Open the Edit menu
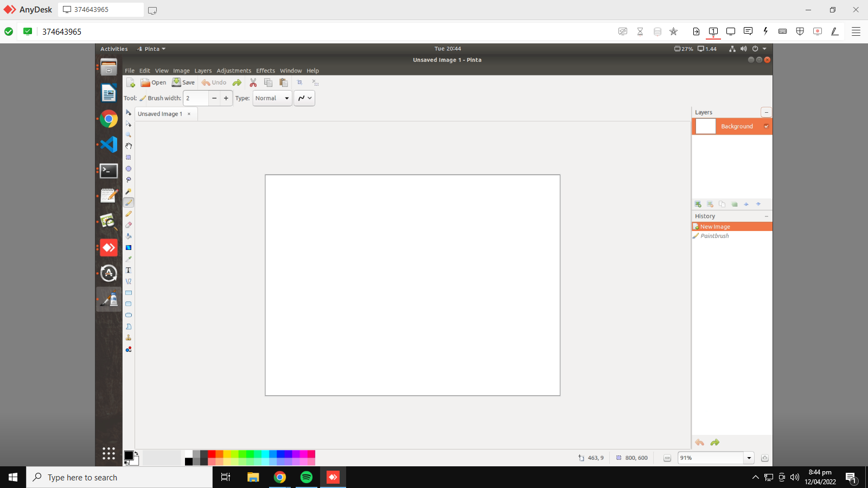 [x=144, y=70]
